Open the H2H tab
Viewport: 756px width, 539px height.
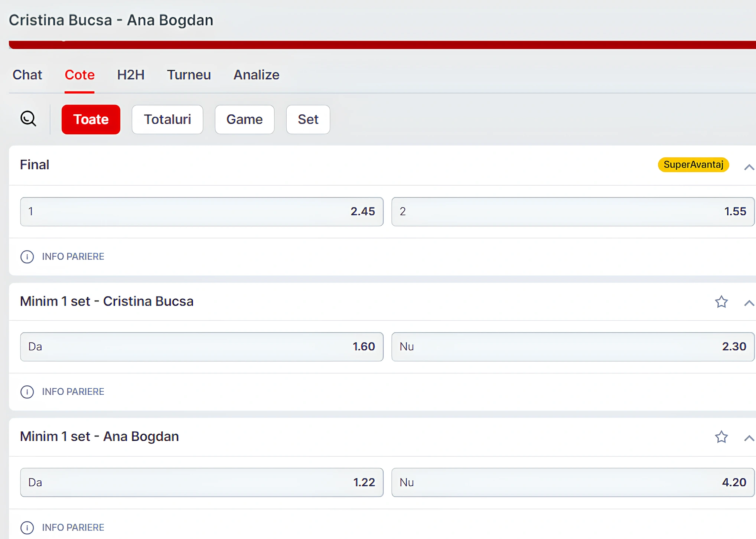pyautogui.click(x=131, y=75)
